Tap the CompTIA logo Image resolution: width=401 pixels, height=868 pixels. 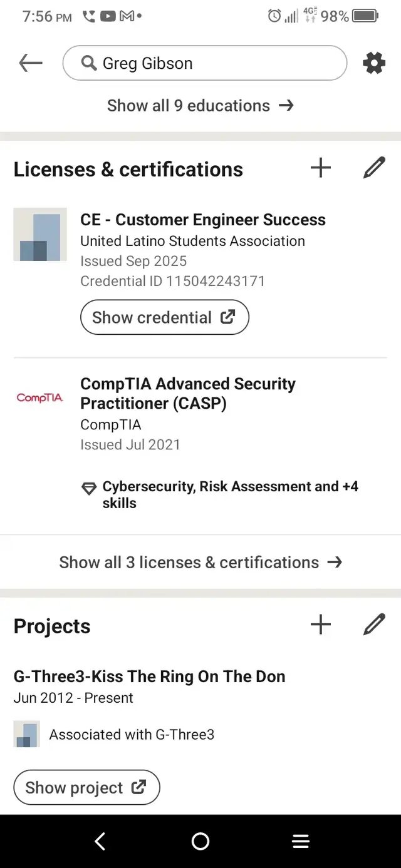(40, 397)
